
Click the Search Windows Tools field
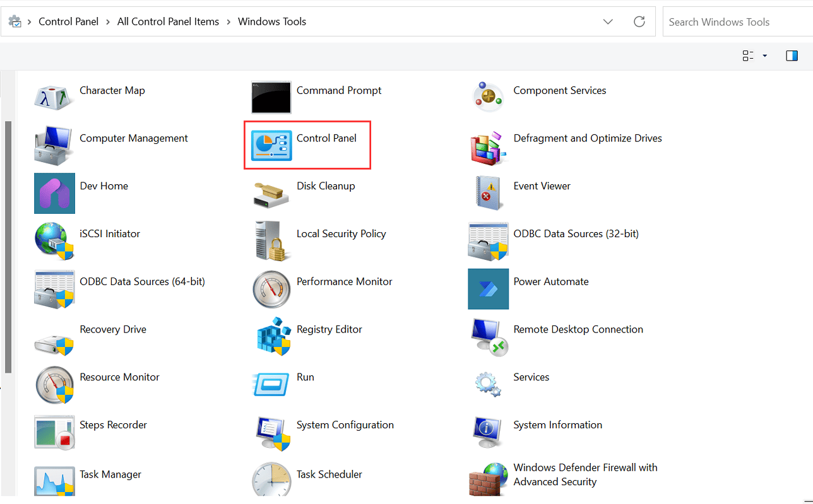click(735, 22)
